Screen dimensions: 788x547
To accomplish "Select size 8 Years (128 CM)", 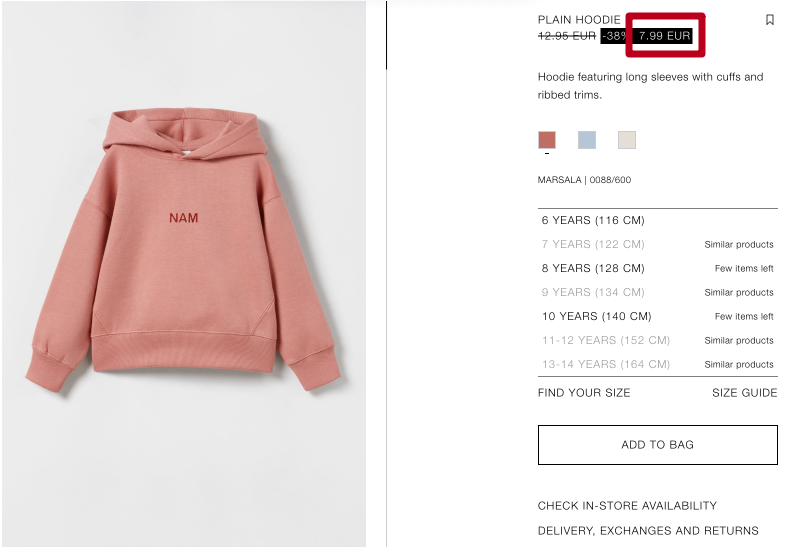I will [x=657, y=268].
